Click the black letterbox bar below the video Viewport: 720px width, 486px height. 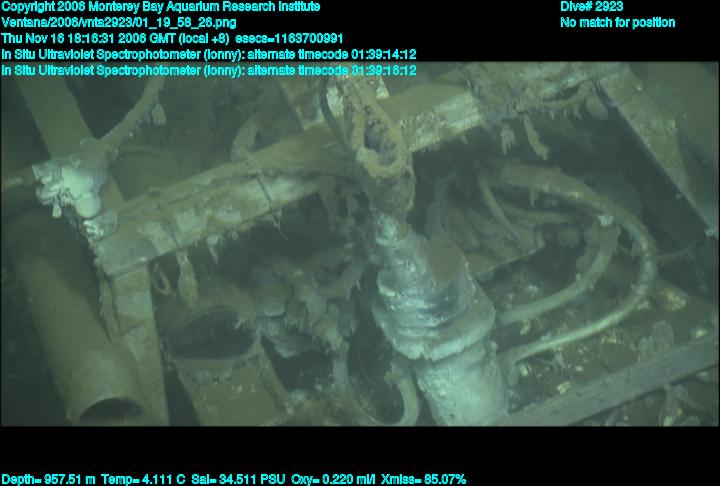360,448
